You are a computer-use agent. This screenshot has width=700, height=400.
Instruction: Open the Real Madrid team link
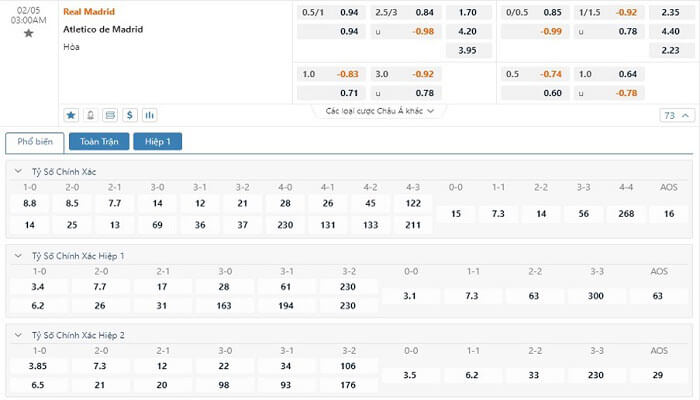coord(89,12)
